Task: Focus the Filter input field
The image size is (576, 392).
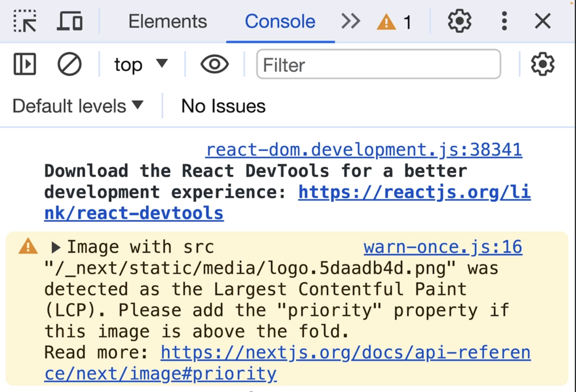Action: (379, 64)
